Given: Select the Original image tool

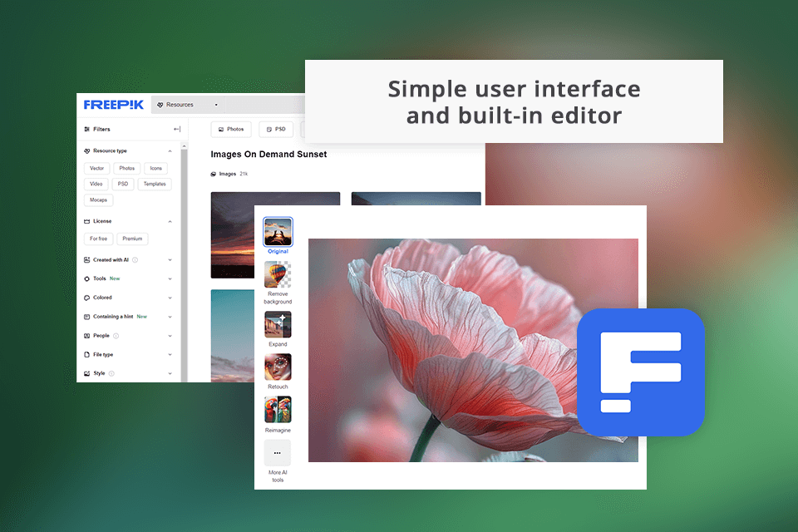Looking at the screenshot, I should [x=278, y=236].
